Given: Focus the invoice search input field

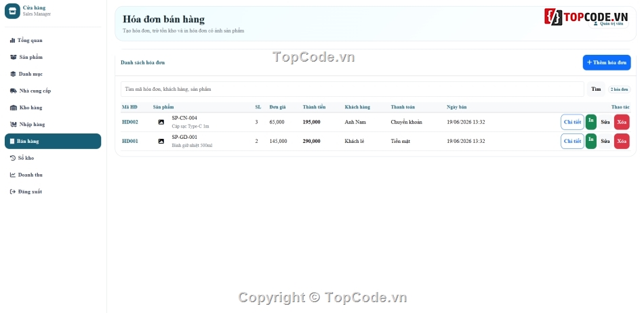Looking at the screenshot, I should click(x=352, y=89).
